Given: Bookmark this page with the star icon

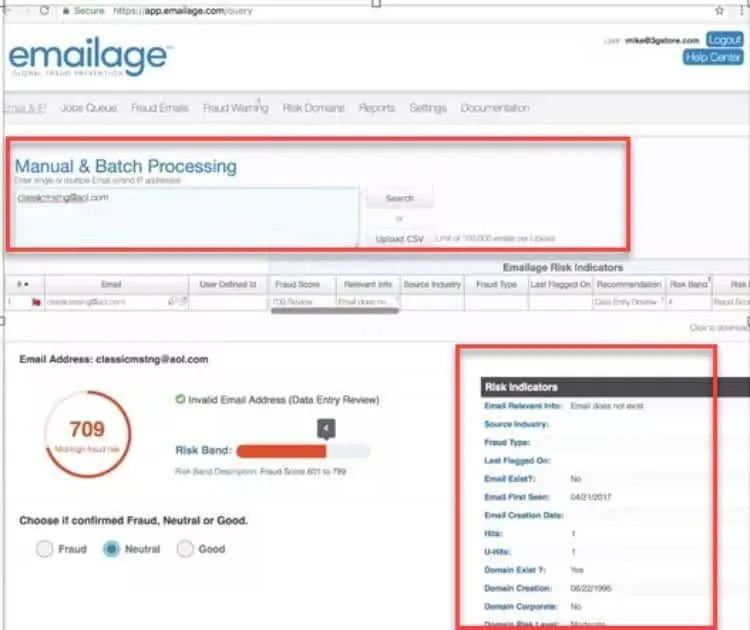Looking at the screenshot, I should tap(719, 11).
